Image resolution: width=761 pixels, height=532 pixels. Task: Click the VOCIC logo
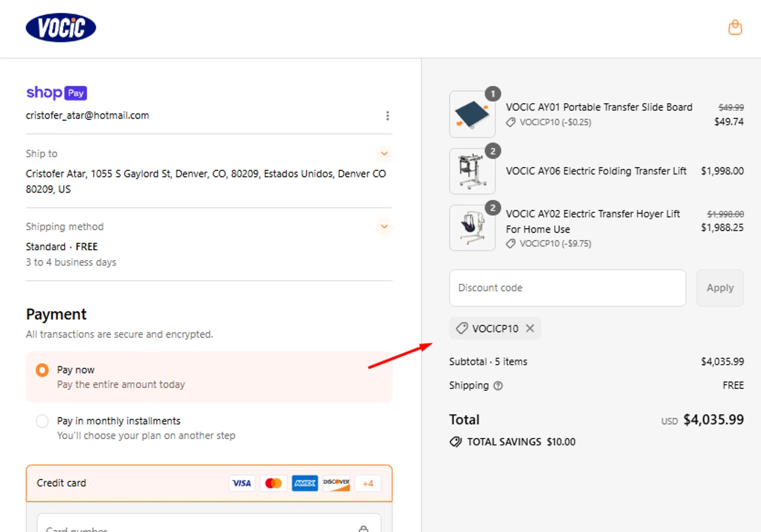[x=61, y=27]
